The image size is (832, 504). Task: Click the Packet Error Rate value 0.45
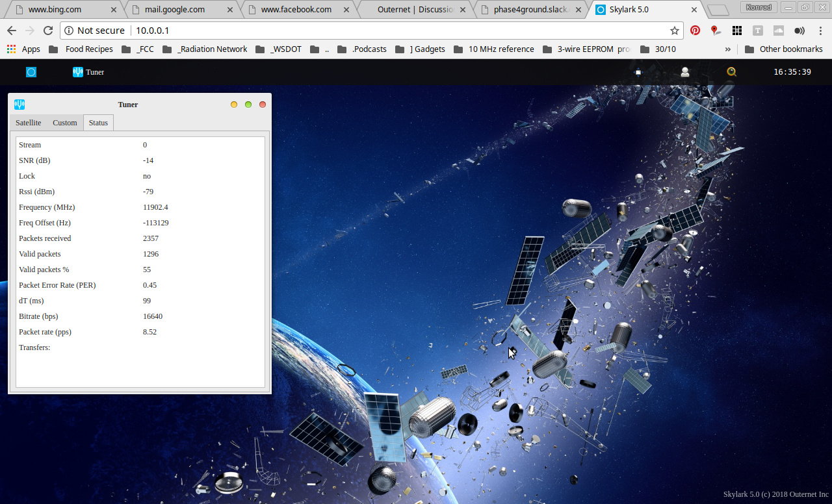(x=149, y=285)
